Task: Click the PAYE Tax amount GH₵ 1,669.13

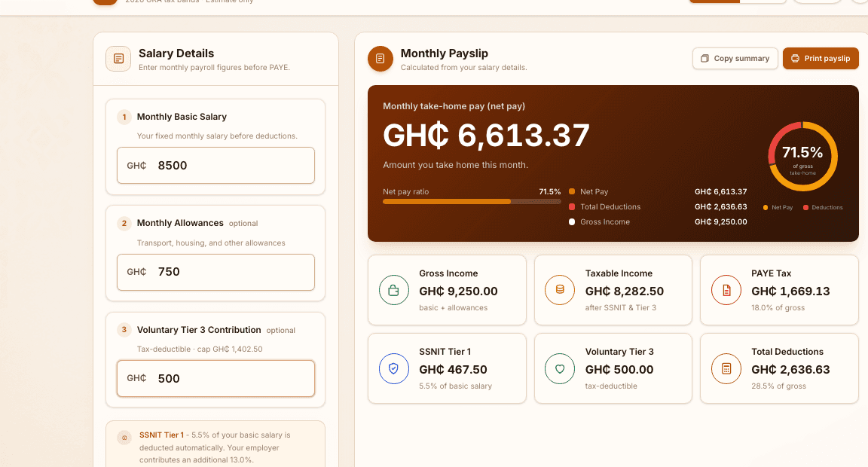Action: [790, 291]
